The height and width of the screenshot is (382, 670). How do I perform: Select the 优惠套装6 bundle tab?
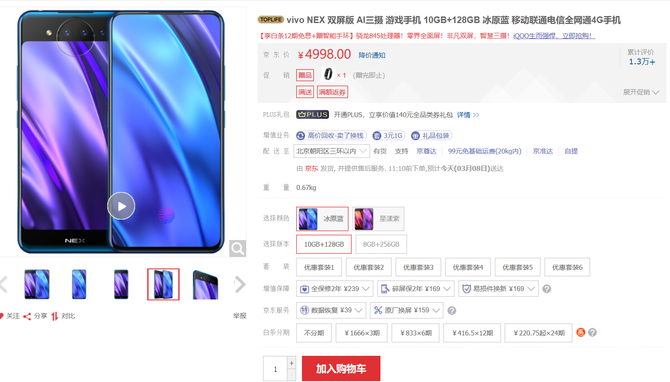[x=567, y=267]
